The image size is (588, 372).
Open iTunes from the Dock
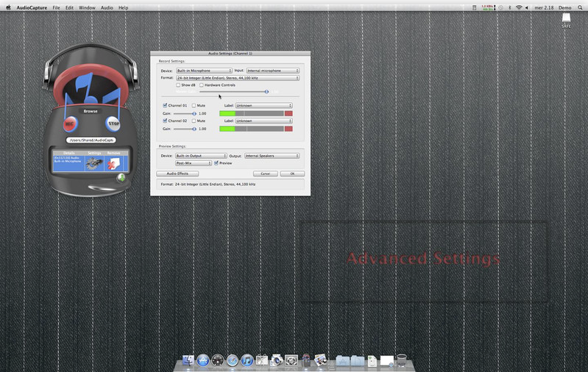247,360
